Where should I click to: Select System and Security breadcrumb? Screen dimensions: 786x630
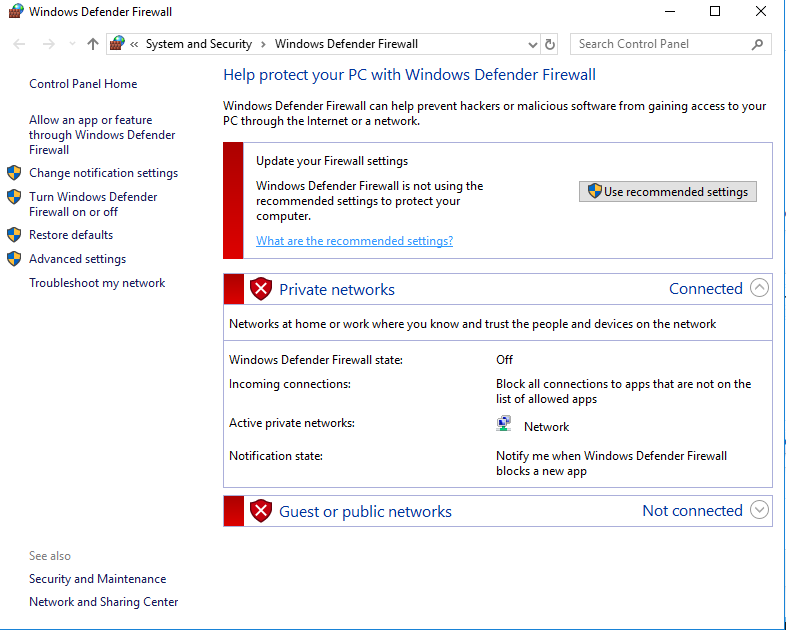click(x=199, y=44)
